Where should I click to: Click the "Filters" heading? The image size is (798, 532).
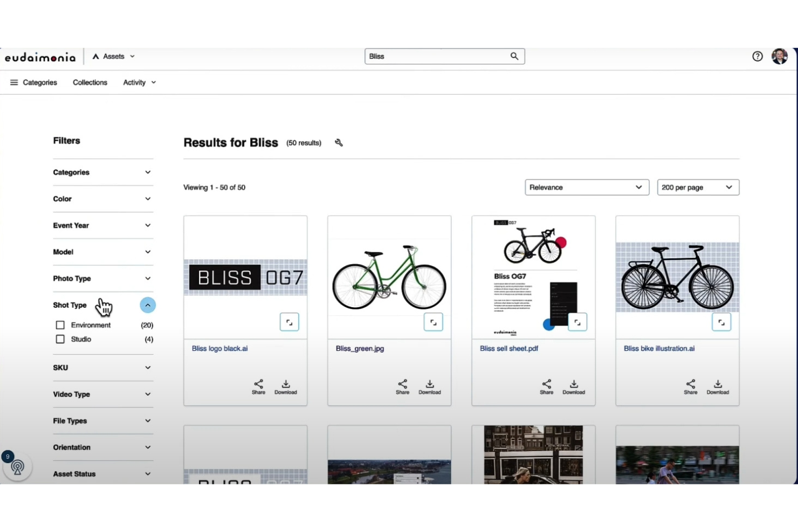[66, 141]
